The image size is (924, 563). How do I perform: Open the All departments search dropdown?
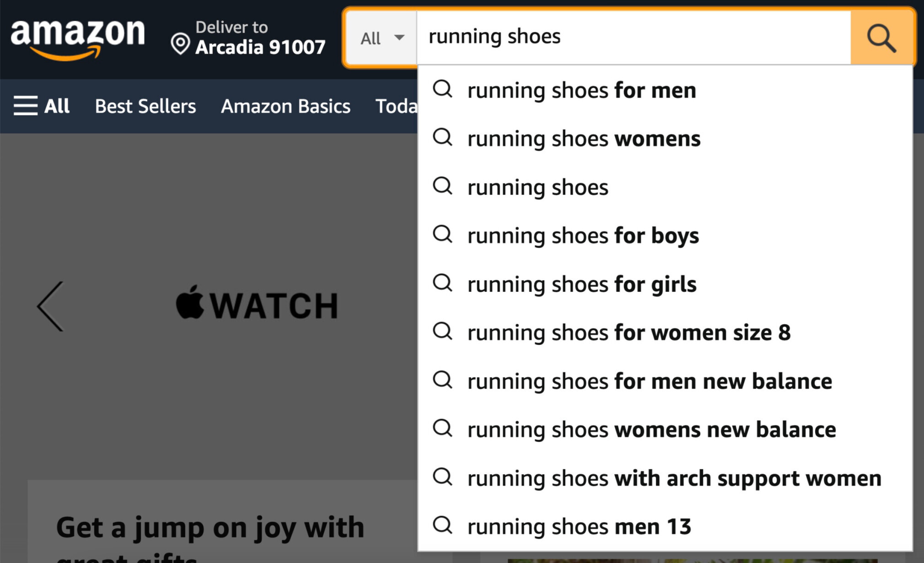(381, 38)
